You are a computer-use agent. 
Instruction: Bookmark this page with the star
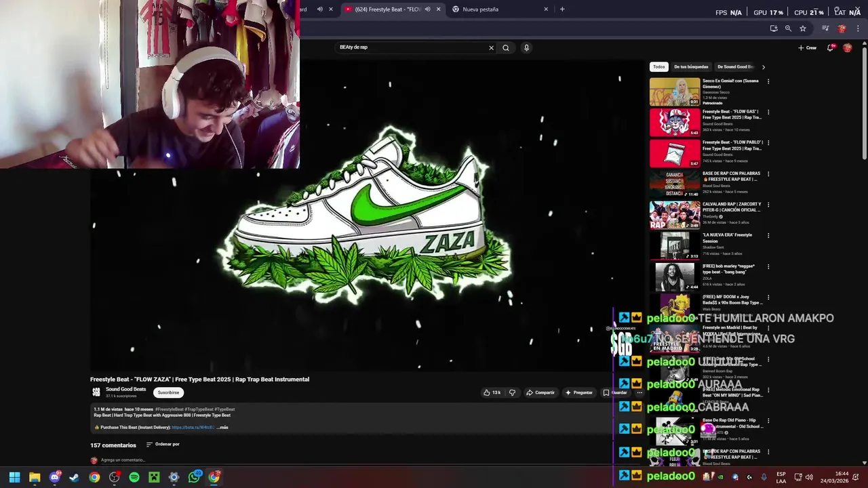pyautogui.click(x=803, y=28)
